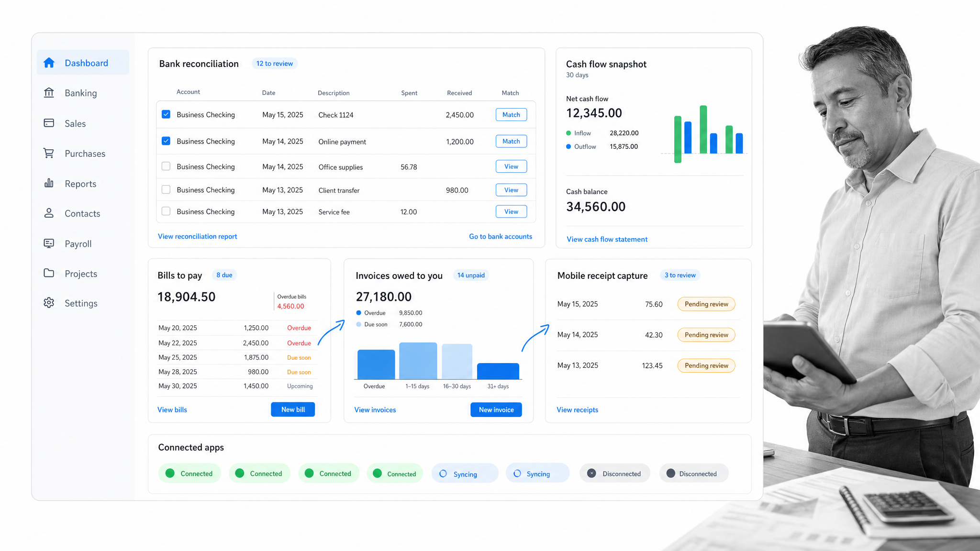Click the 8 due badge
Image resolution: width=980 pixels, height=551 pixels.
pos(224,275)
